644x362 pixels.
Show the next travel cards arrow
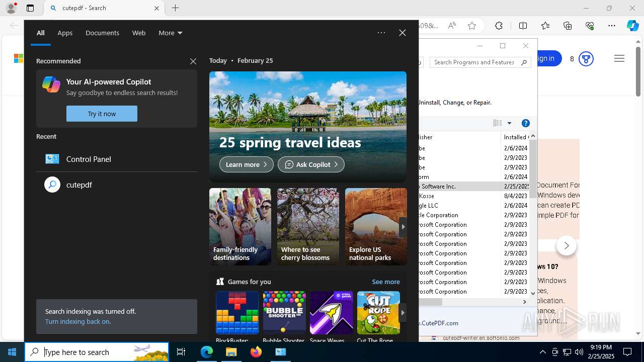[403, 227]
